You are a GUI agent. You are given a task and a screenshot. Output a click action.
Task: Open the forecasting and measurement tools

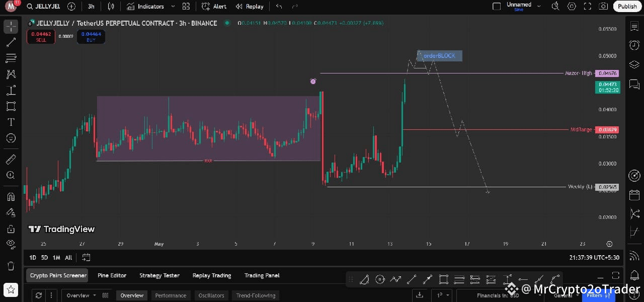[11, 91]
